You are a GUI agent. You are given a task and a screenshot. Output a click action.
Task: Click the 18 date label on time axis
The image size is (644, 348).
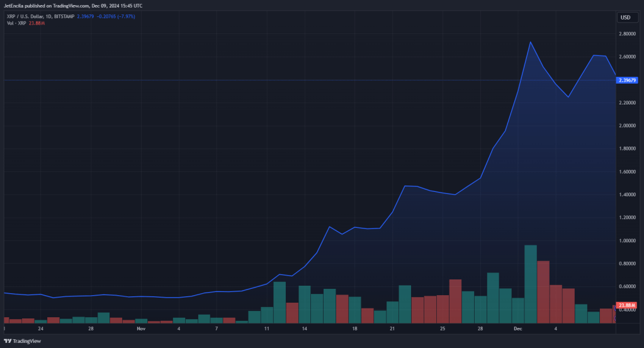(x=354, y=328)
